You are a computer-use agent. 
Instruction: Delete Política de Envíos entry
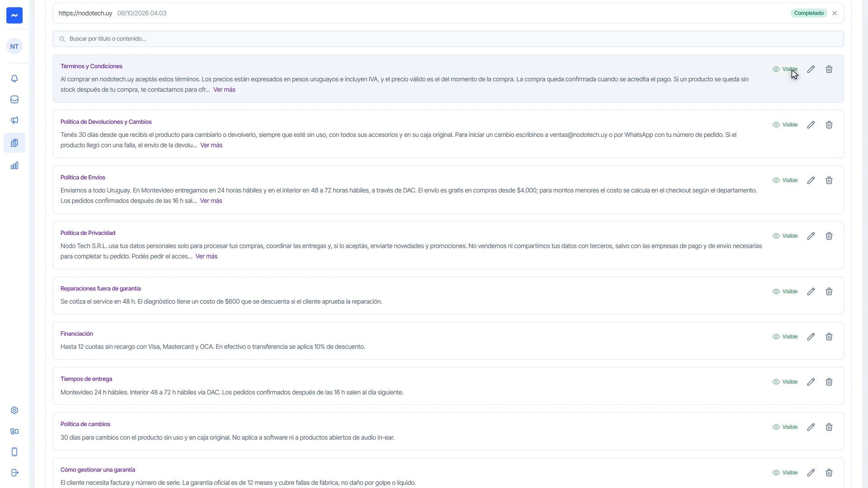click(829, 180)
